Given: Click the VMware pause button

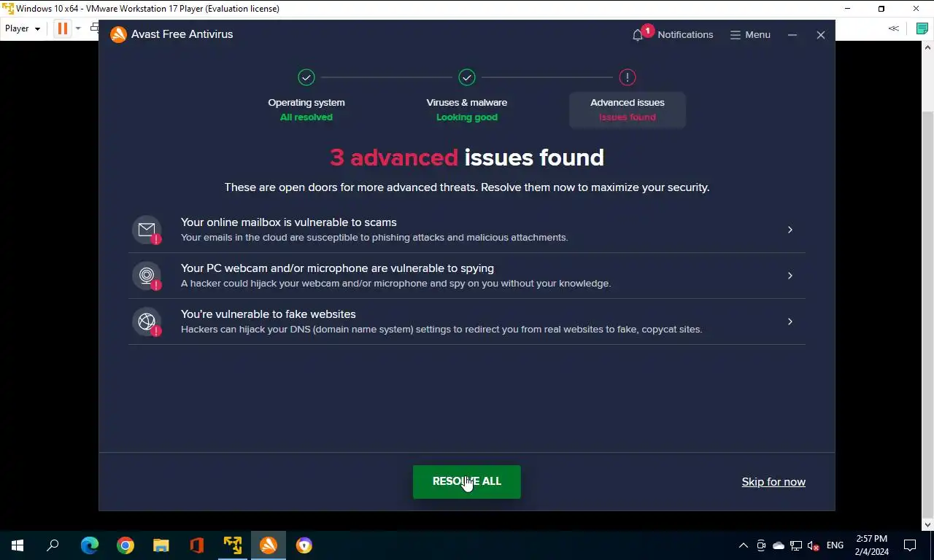Looking at the screenshot, I should tap(63, 28).
